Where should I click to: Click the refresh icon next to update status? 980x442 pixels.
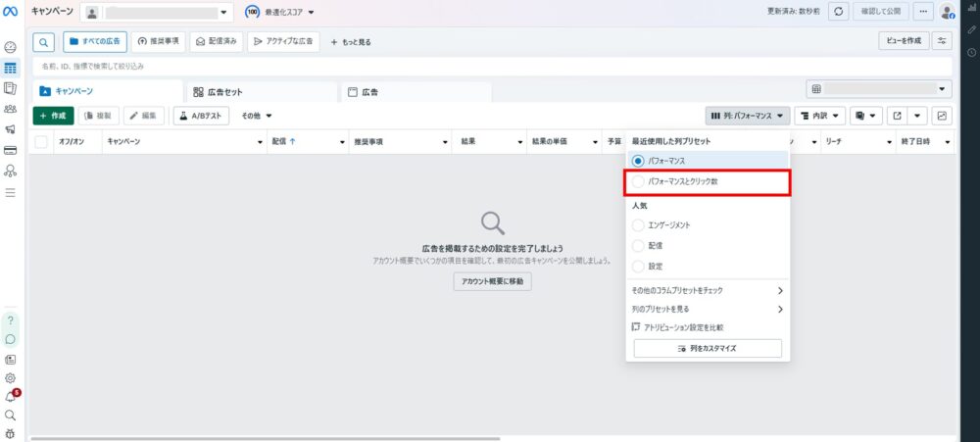click(838, 12)
